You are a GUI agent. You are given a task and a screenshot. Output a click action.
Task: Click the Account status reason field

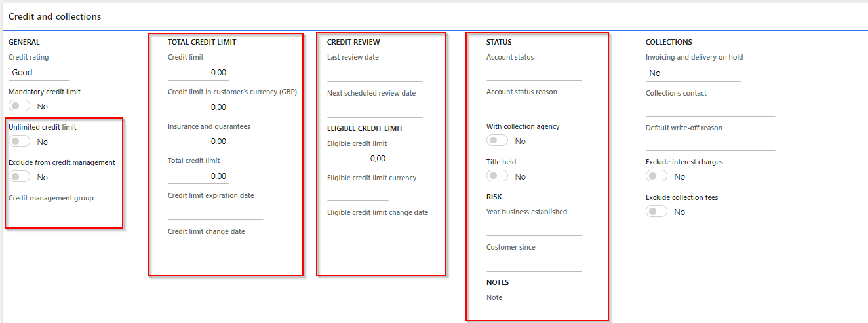click(x=534, y=108)
